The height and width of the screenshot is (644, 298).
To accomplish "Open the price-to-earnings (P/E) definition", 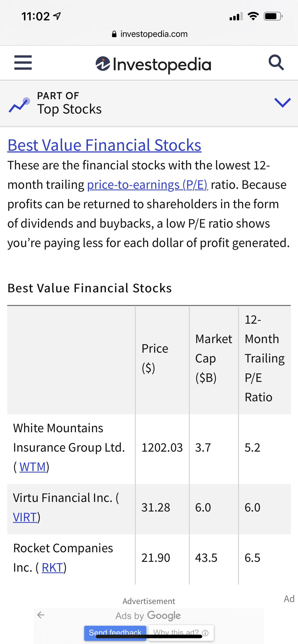I will (148, 185).
